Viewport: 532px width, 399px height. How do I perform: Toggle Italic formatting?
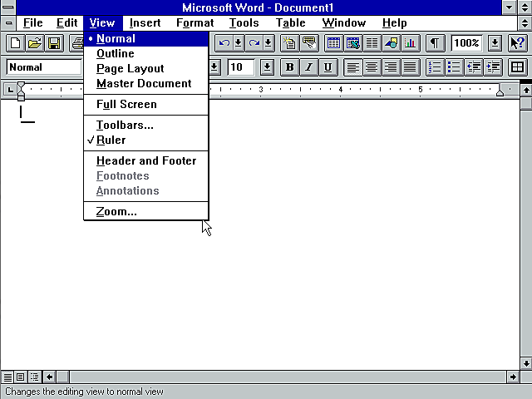308,67
